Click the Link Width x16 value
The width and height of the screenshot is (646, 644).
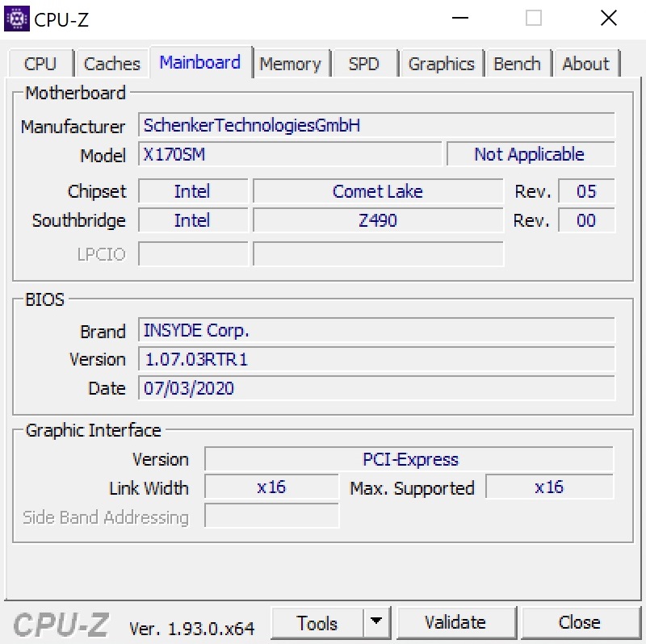tap(271, 487)
